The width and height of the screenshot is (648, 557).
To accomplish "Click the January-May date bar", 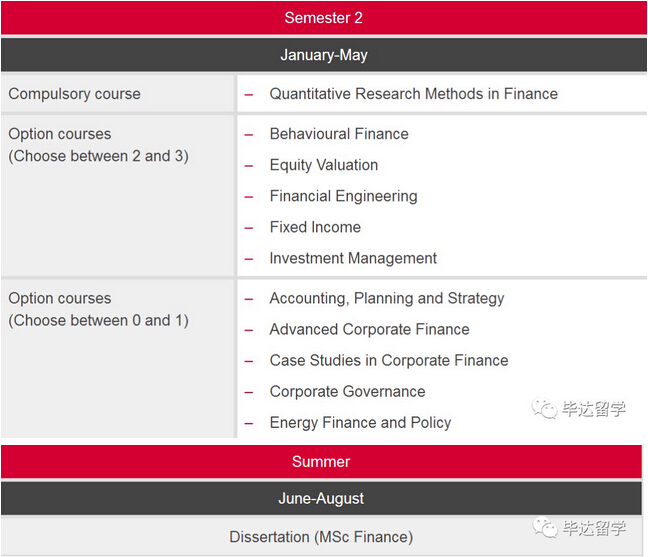I will point(324,55).
